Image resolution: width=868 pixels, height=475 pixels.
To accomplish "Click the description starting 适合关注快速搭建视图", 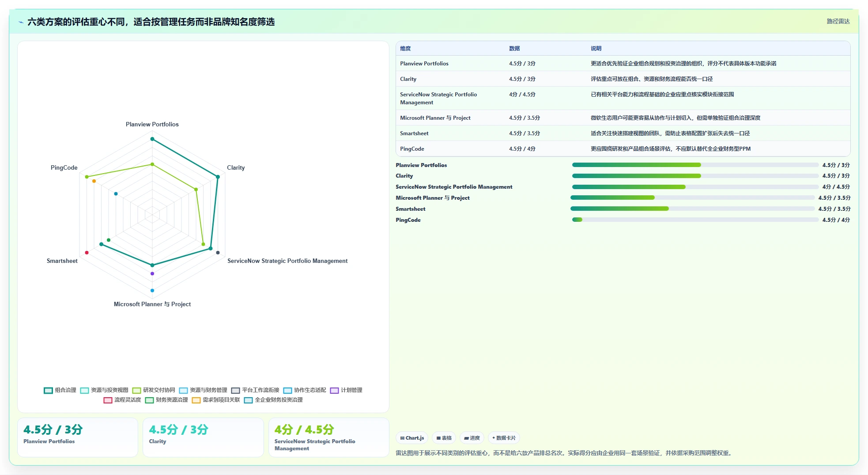I will coord(670,133).
